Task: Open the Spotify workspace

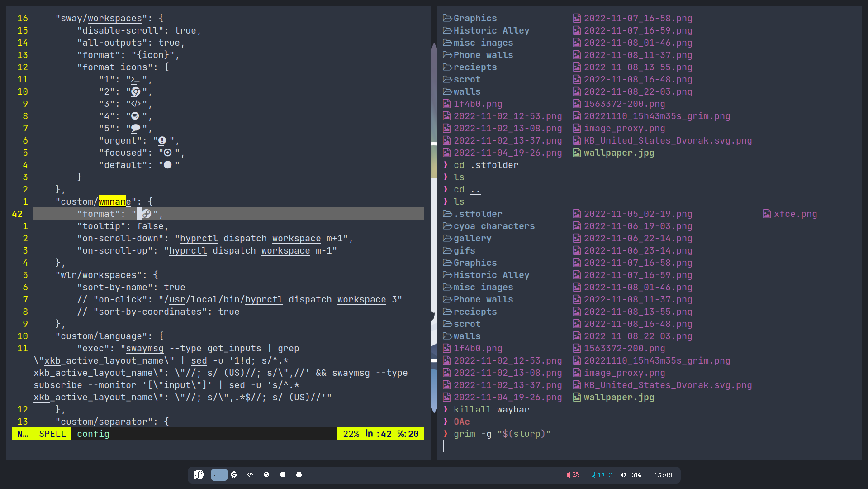Action: coord(266,475)
